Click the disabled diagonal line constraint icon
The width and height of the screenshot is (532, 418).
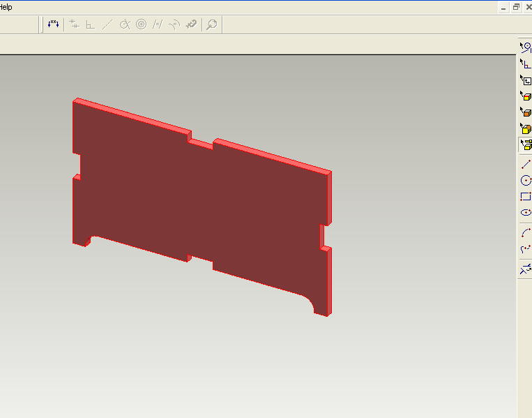[x=107, y=24]
